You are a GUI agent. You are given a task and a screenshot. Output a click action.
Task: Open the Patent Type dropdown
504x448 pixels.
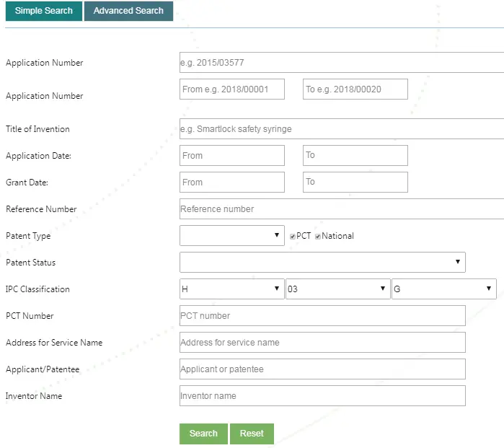tap(232, 235)
